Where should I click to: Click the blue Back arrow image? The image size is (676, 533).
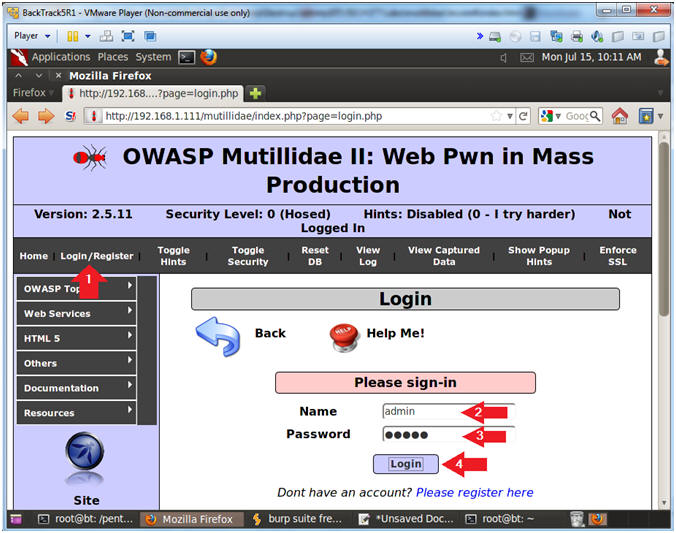tap(218, 336)
